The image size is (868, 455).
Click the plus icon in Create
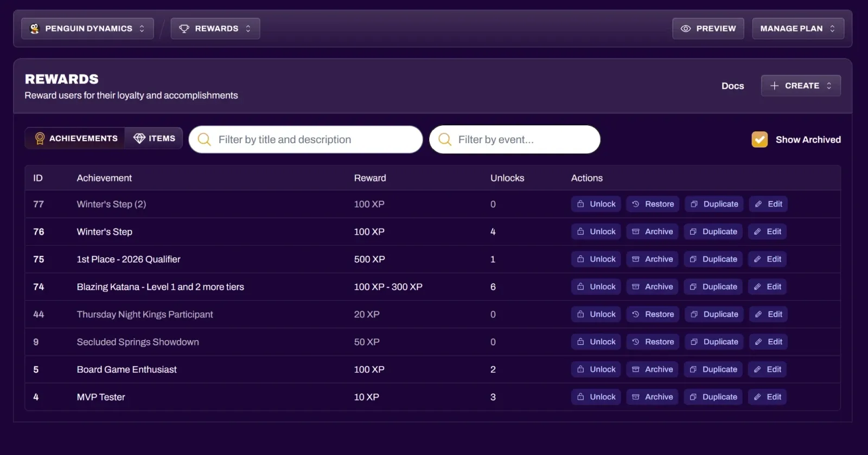coord(774,86)
